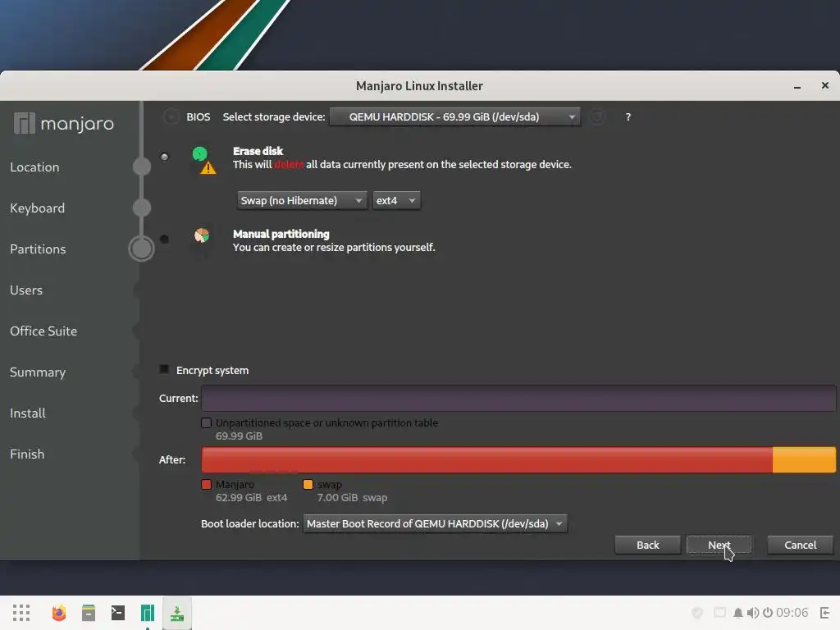The width and height of the screenshot is (840, 630).
Task: Select the Manual partitioning radio button
Action: coord(164,239)
